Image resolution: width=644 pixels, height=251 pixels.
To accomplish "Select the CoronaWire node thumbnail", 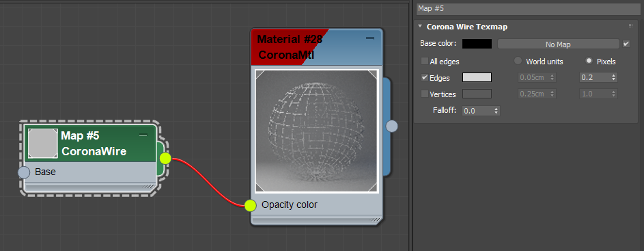I will (x=42, y=143).
